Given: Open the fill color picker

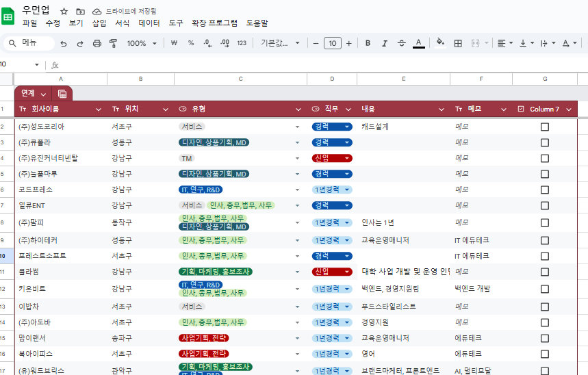Looking at the screenshot, I should tap(440, 42).
